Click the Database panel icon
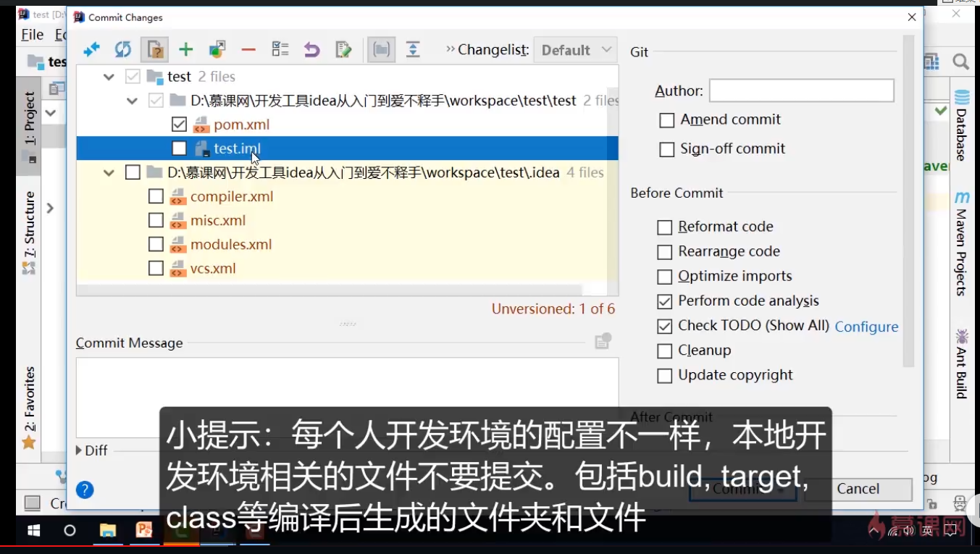The width and height of the screenshot is (980, 554). click(x=961, y=97)
